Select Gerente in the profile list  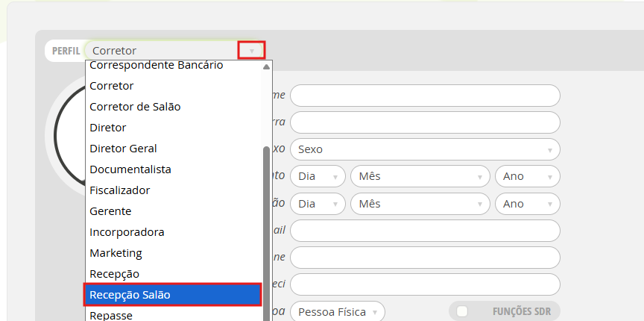[x=110, y=211]
